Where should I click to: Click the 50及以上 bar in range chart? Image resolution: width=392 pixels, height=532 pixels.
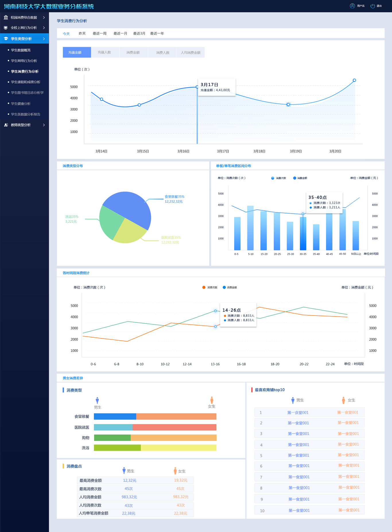tap(356, 235)
